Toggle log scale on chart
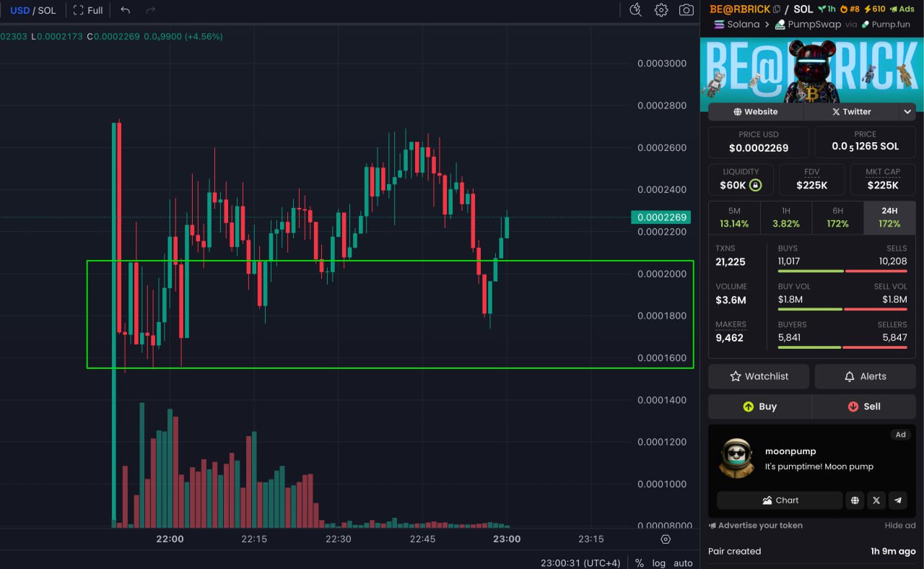The image size is (924, 569). 659,563
